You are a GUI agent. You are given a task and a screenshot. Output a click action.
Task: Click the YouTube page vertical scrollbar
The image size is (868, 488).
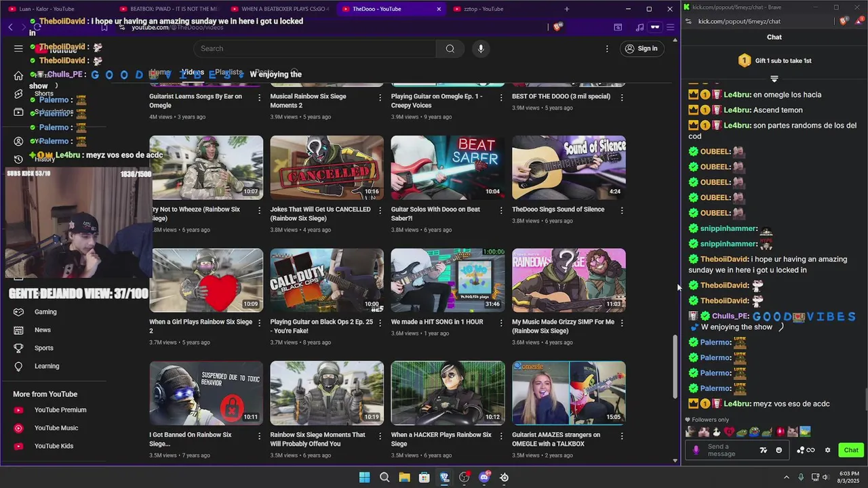click(675, 366)
